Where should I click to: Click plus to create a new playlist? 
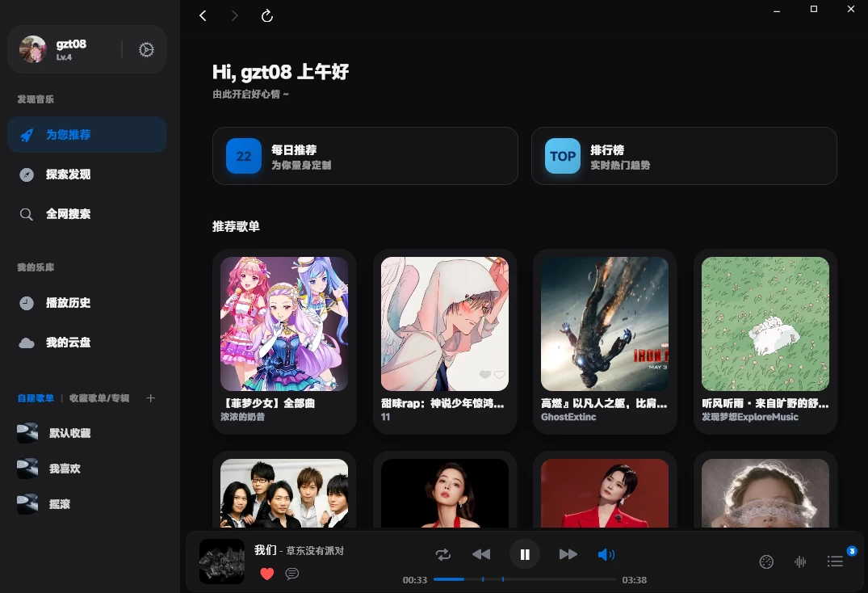[x=151, y=397]
